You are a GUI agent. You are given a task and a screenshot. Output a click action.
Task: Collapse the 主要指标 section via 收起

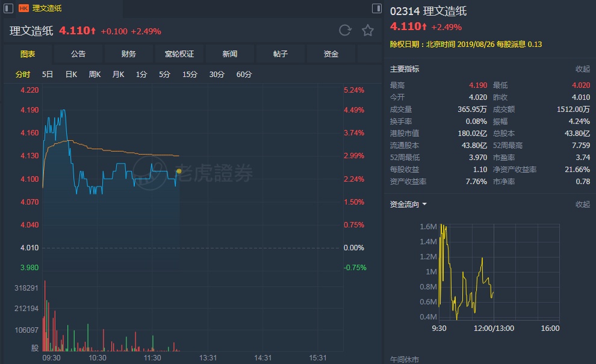pyautogui.click(x=582, y=69)
